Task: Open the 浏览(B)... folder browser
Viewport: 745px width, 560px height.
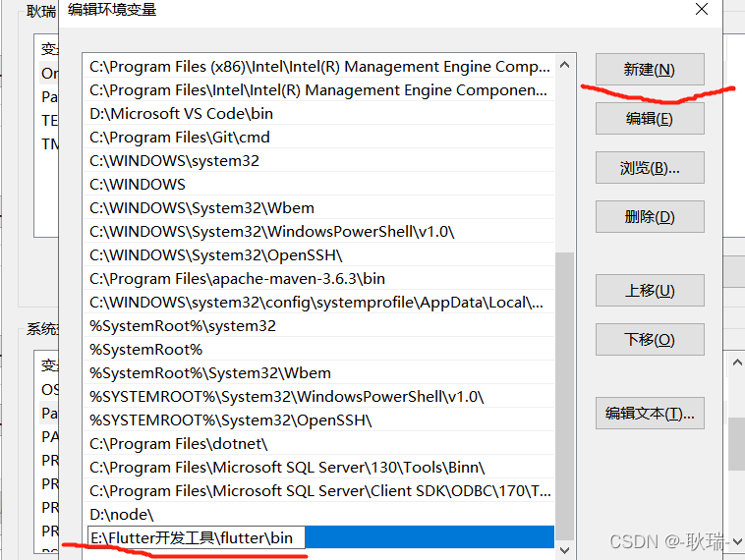Action: (x=650, y=168)
